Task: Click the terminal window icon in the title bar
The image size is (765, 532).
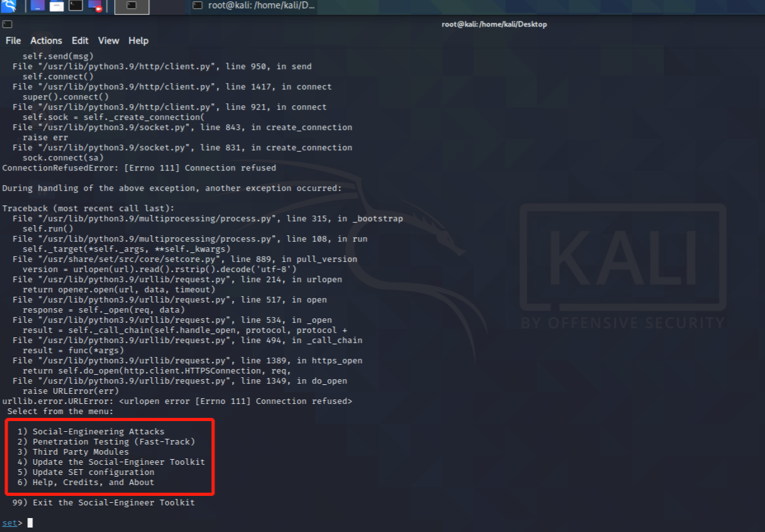Action: coord(6,24)
